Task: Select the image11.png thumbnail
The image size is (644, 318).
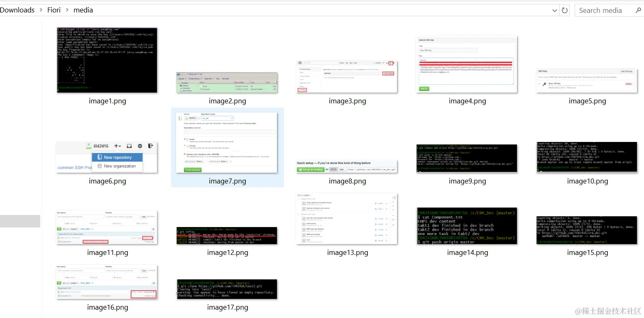Action: (x=107, y=227)
